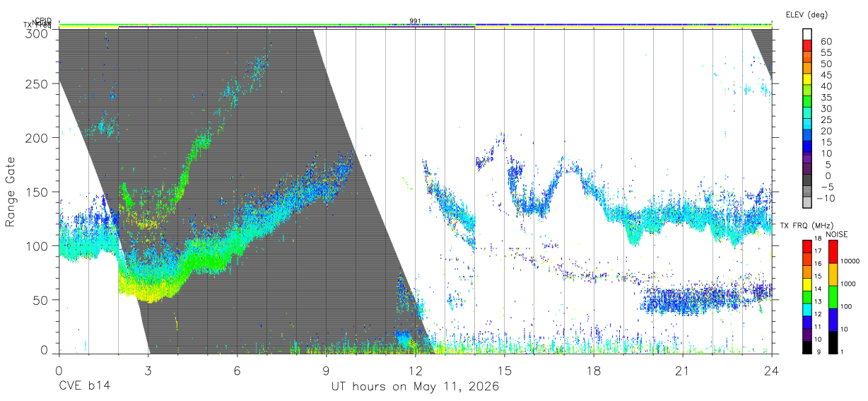Pick the light gray bottom ELEV colorbar segment
Screen dimensions: 868x401
pyautogui.click(x=807, y=203)
